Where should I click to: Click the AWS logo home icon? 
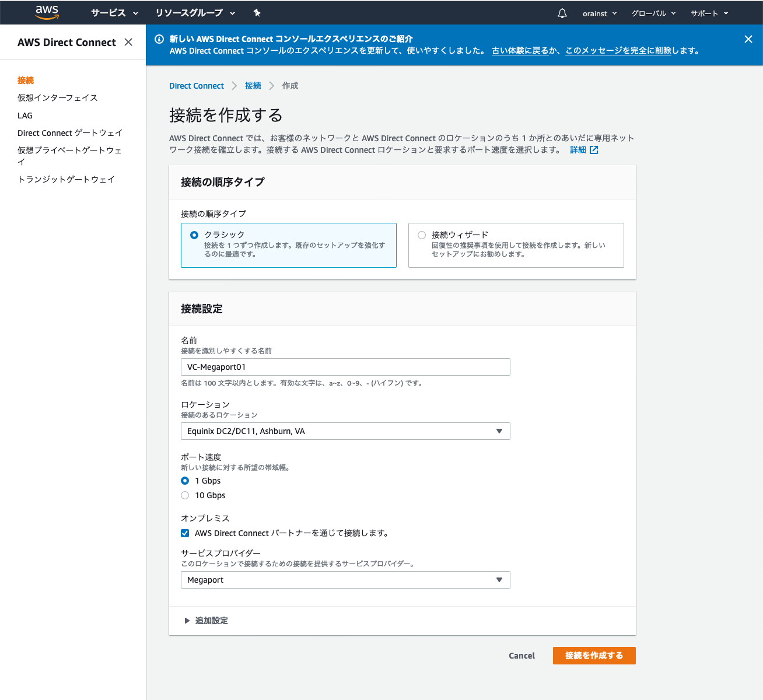(47, 12)
